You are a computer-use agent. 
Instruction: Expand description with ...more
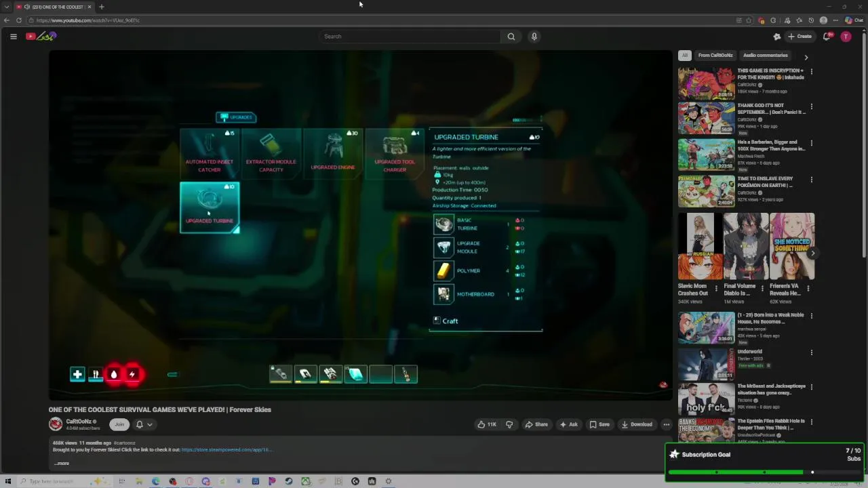[x=62, y=464]
